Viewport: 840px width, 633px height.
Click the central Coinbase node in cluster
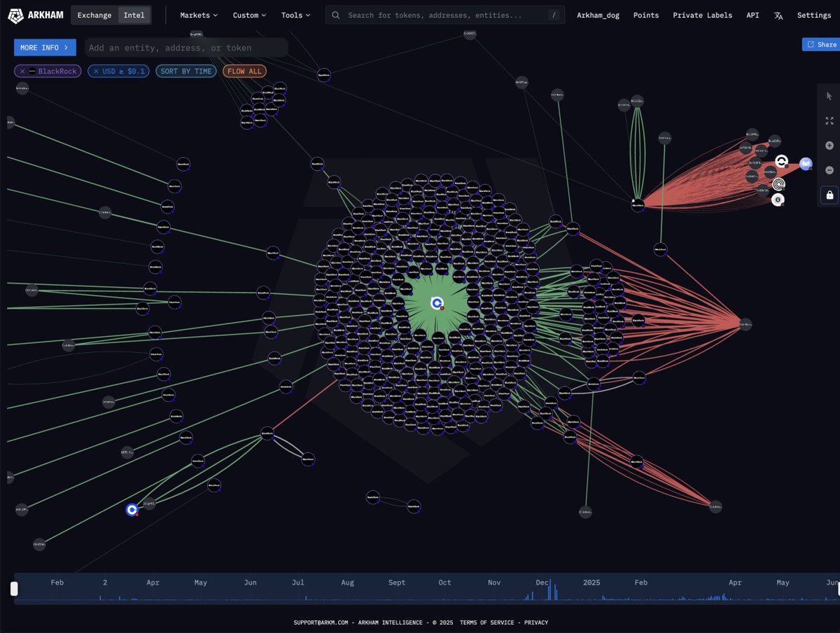pos(437,303)
